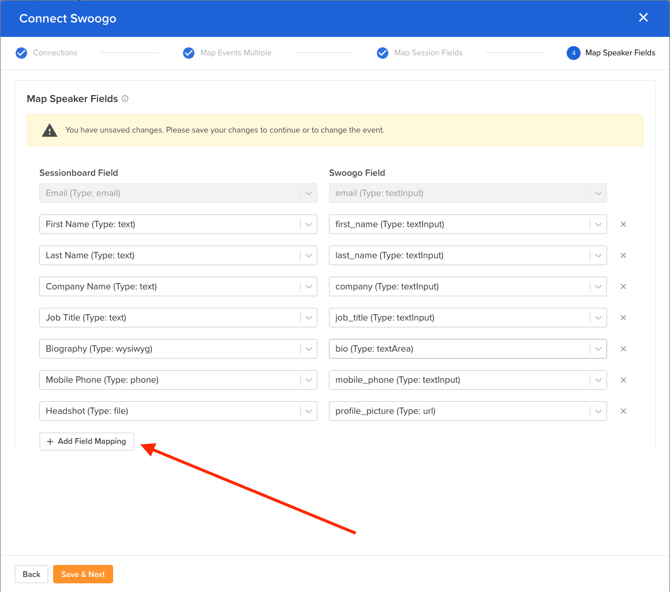The width and height of the screenshot is (670, 592).
Task: Close the Connect Swoogo dialog
Action: (x=643, y=18)
